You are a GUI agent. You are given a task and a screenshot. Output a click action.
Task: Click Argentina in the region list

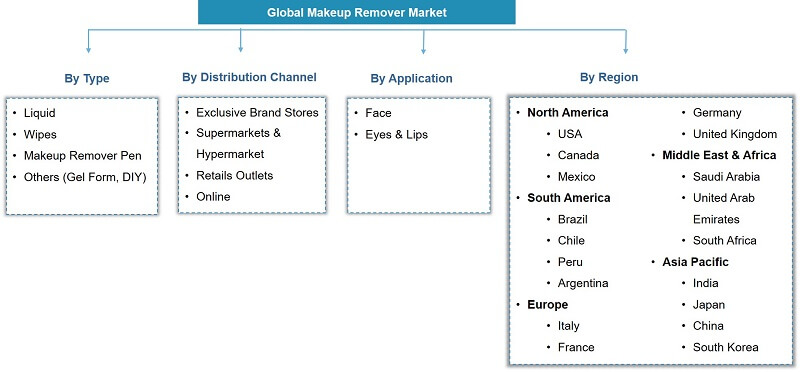[583, 283]
